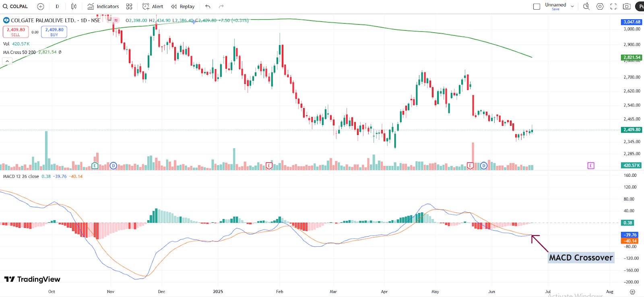Click the 3,047.68 blue price label
This screenshot has height=297, width=644.
(x=632, y=22)
